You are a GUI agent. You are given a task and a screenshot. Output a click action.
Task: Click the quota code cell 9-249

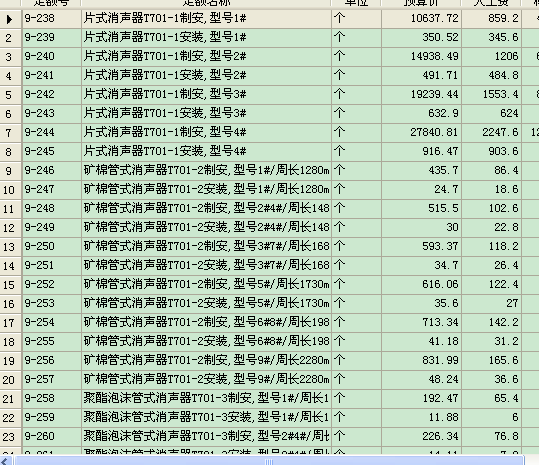point(52,228)
